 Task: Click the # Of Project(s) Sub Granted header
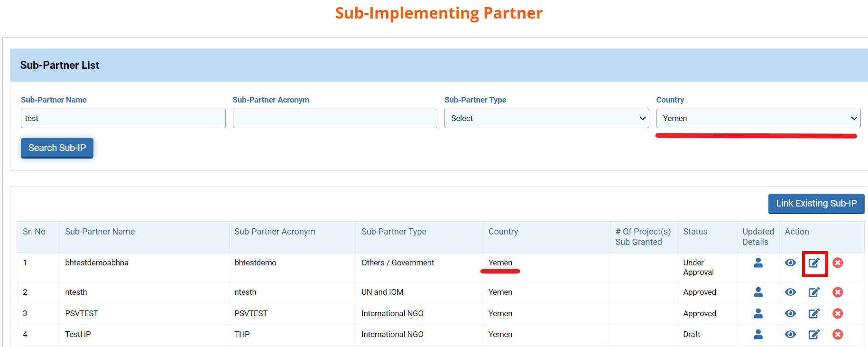click(x=643, y=237)
